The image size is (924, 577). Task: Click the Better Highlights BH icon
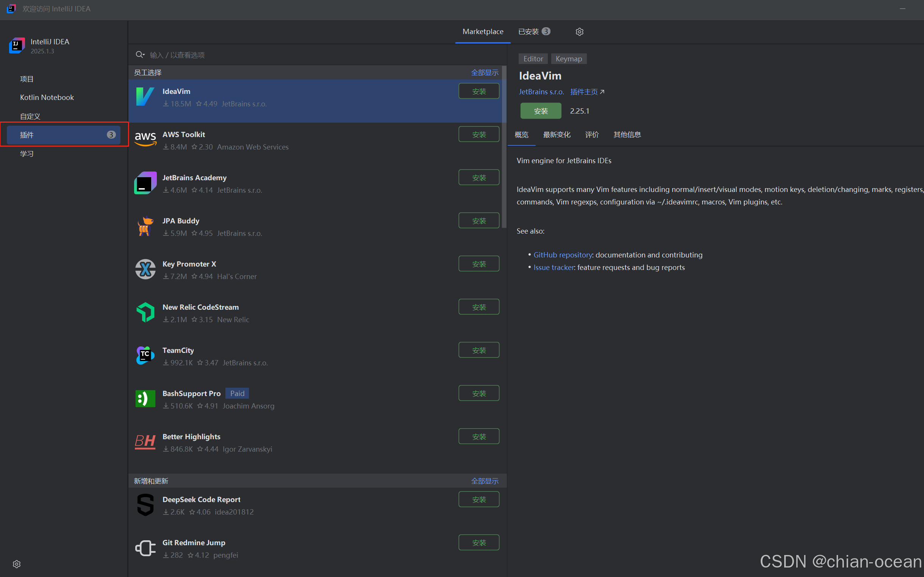pyautogui.click(x=145, y=441)
